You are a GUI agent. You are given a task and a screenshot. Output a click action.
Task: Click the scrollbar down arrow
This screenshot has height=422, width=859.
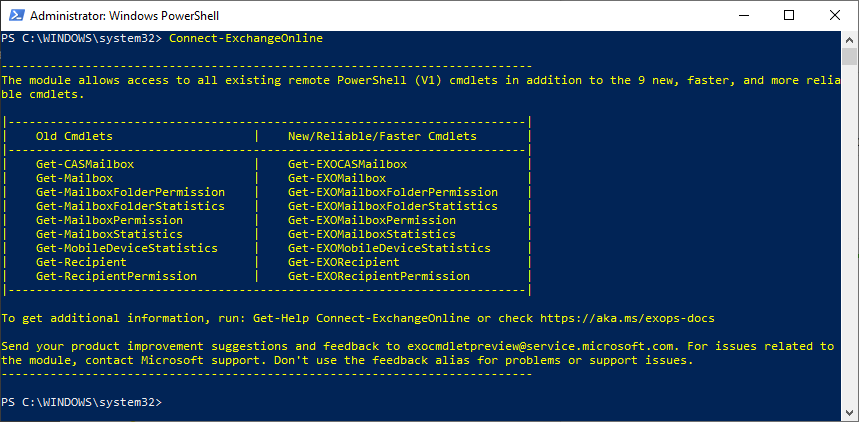[x=849, y=413]
